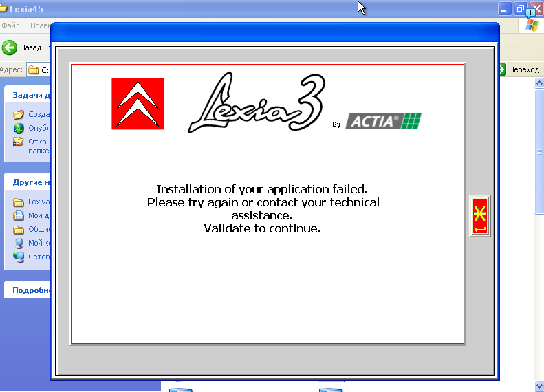Click the Windows flag logo in Explorer toolbar
The height and width of the screenshot is (392, 544).
pos(532,25)
